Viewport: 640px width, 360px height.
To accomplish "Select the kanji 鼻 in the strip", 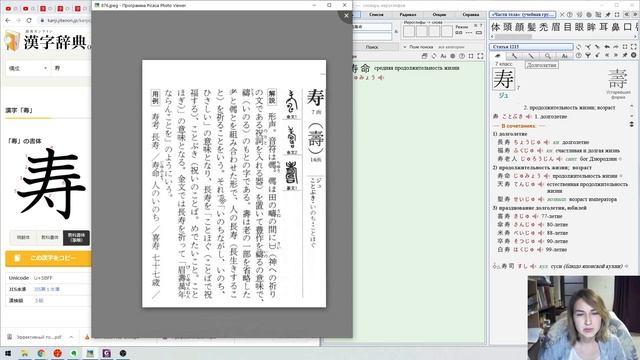I will tap(616, 27).
